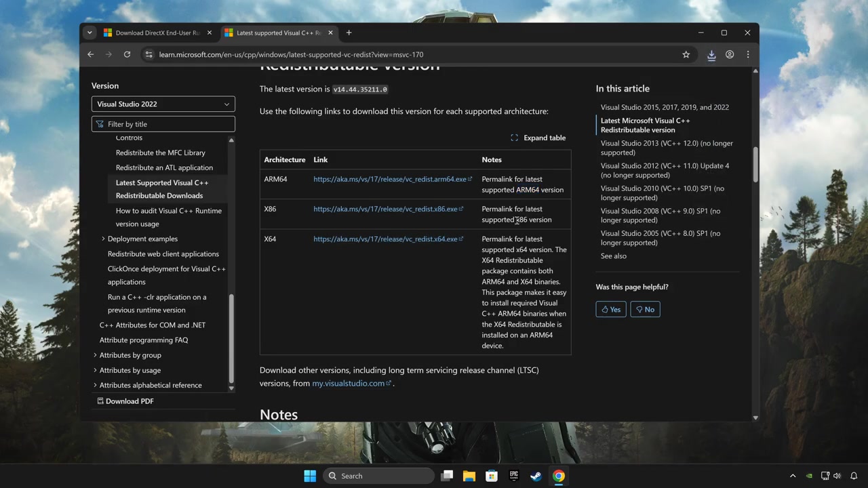Screen dimensions: 868x488
Task: Close the Download DirectX End-User tab
Action: [x=209, y=33]
